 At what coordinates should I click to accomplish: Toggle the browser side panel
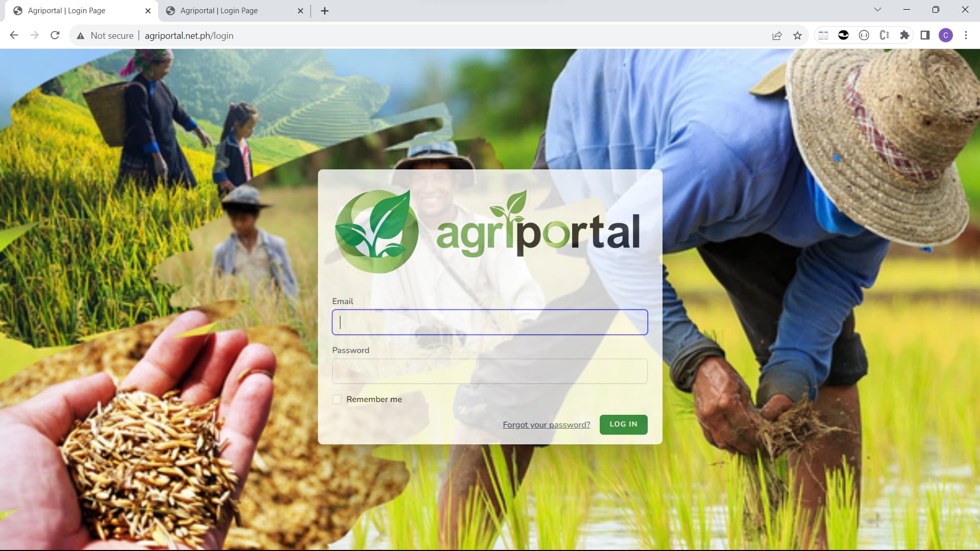[x=925, y=35]
